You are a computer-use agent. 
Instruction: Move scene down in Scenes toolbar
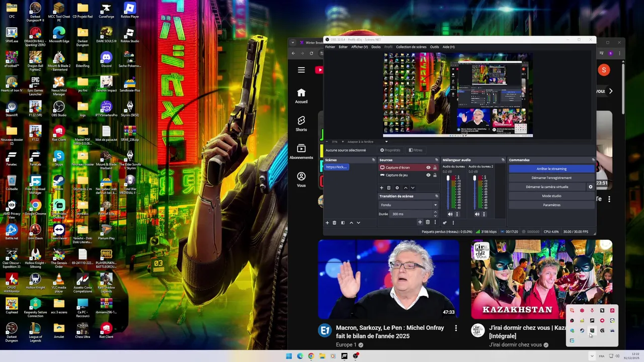tap(358, 223)
